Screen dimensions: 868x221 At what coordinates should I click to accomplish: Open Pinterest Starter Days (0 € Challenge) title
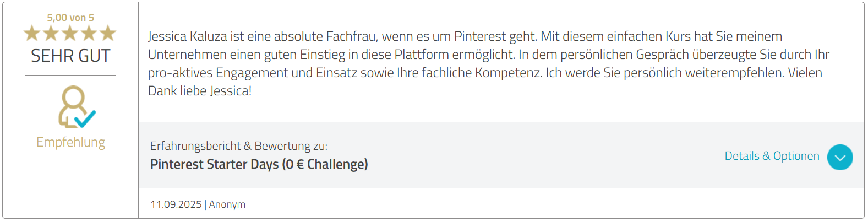pyautogui.click(x=259, y=164)
